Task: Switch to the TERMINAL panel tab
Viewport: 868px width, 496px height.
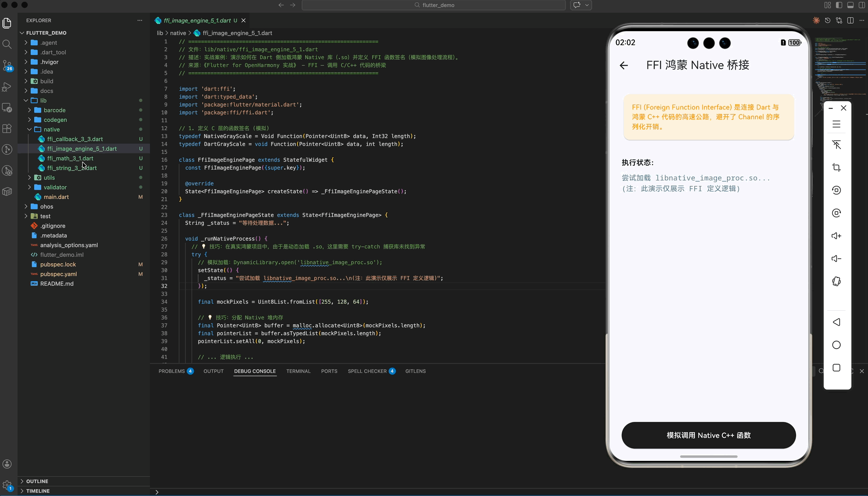Action: click(x=298, y=371)
